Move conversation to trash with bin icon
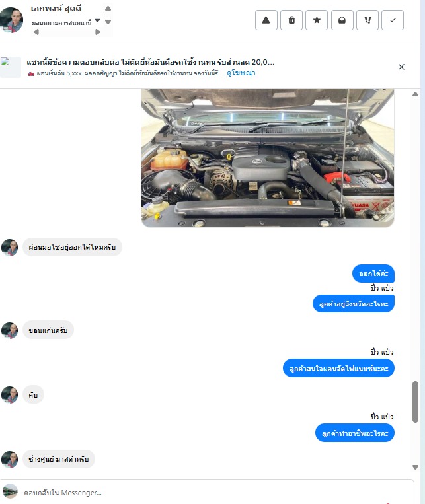425x504 pixels. point(291,20)
